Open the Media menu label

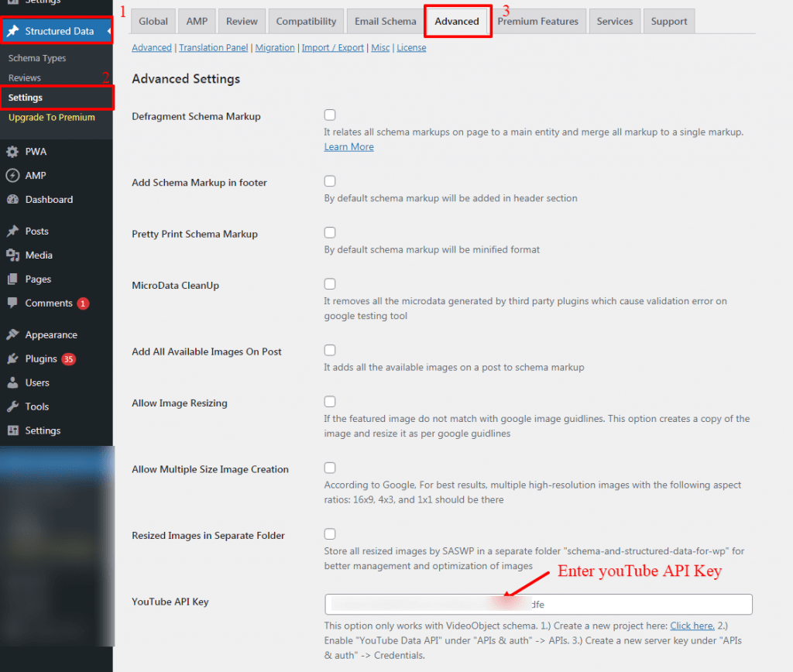coord(39,255)
